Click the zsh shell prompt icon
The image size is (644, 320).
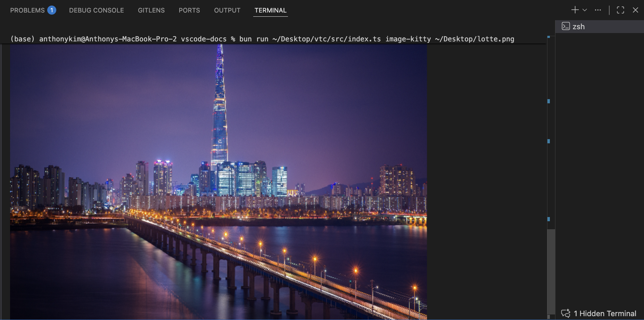(566, 26)
